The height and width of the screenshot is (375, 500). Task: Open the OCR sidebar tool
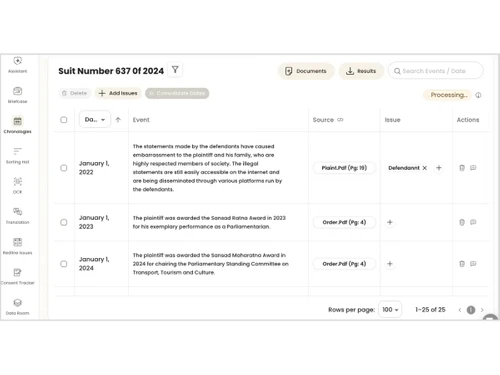(18, 186)
